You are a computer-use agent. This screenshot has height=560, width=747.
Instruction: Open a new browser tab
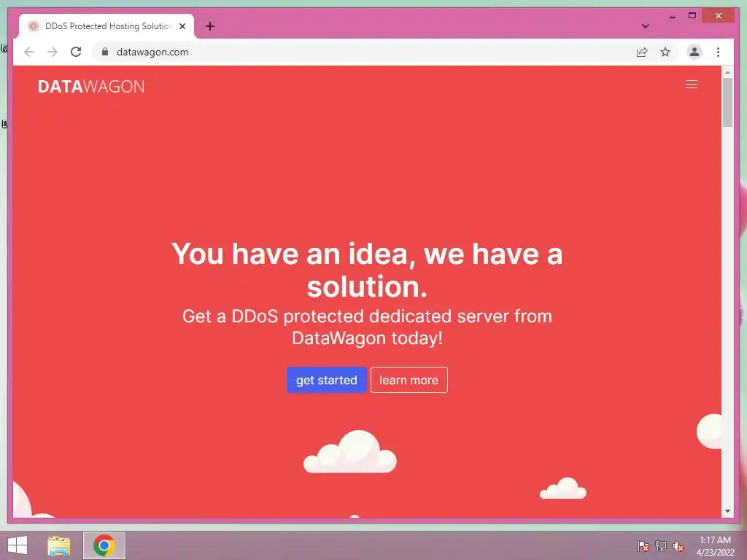[210, 26]
